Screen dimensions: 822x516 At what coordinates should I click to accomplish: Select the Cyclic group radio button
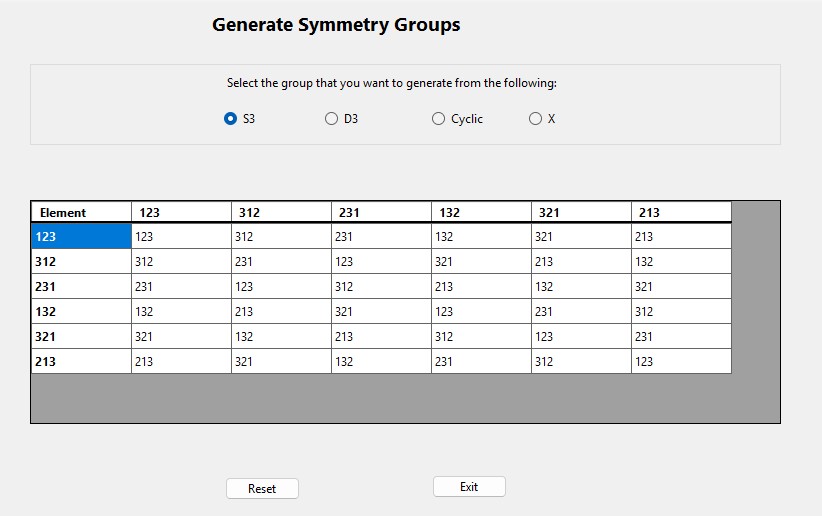(x=457, y=119)
